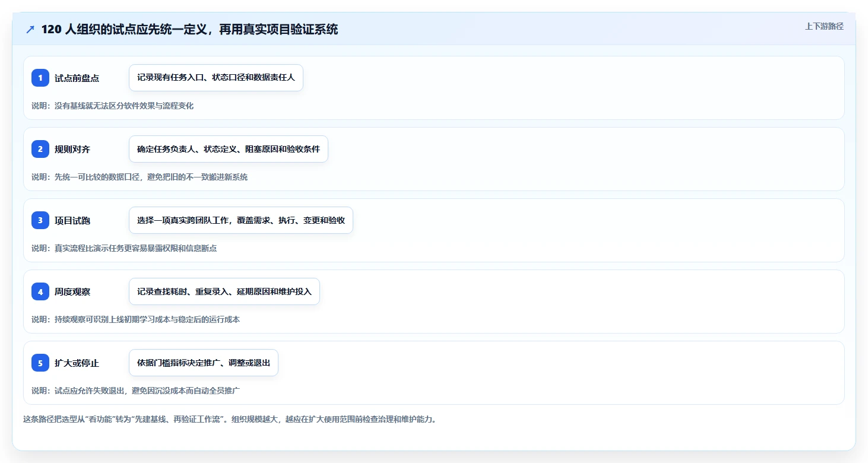Click the title '120 人组织的试点应先统一定义'
The image size is (868, 463).
189,30
